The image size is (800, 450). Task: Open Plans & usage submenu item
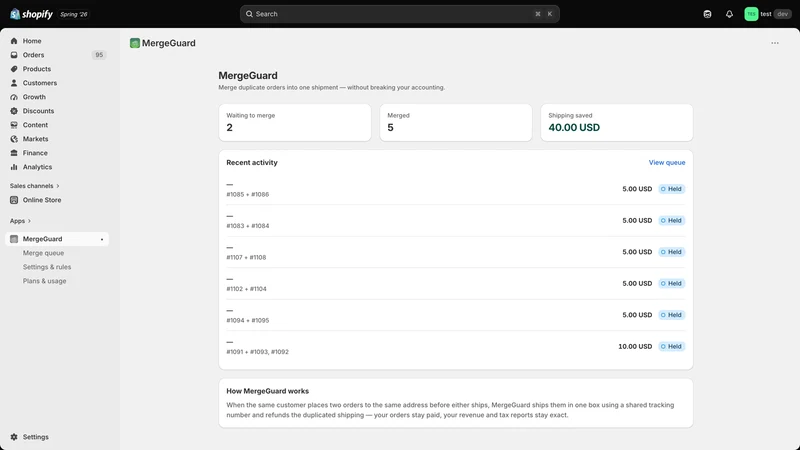coord(44,281)
